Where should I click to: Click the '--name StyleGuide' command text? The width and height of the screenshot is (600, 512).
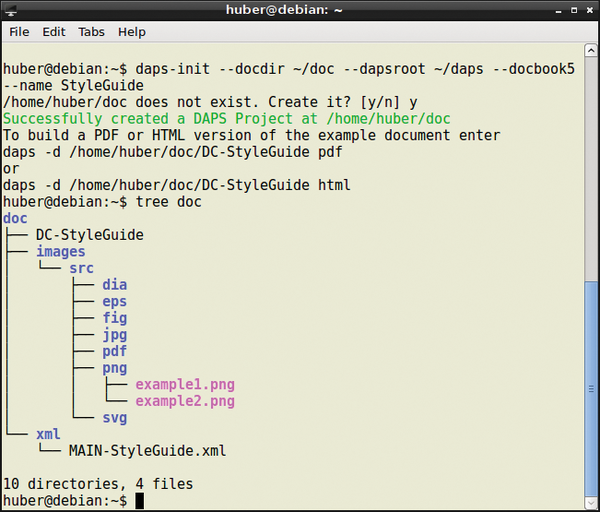point(73,85)
